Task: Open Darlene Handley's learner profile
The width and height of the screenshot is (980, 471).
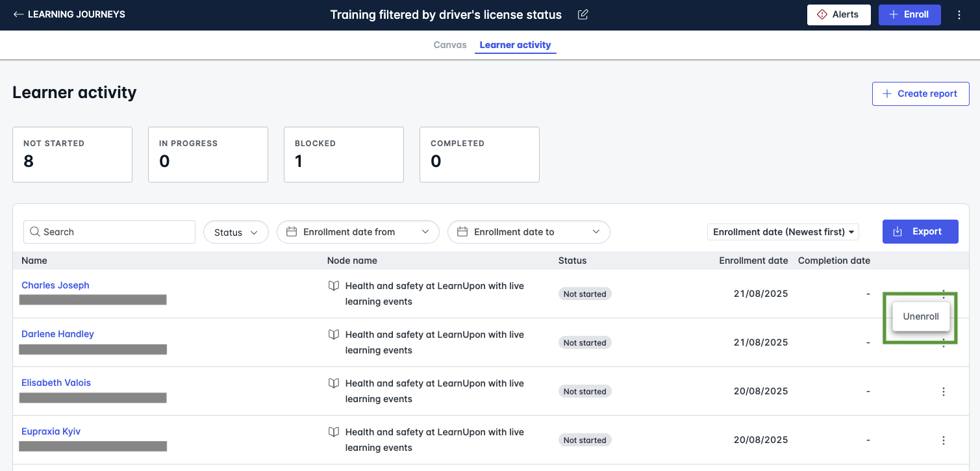Action: (58, 334)
